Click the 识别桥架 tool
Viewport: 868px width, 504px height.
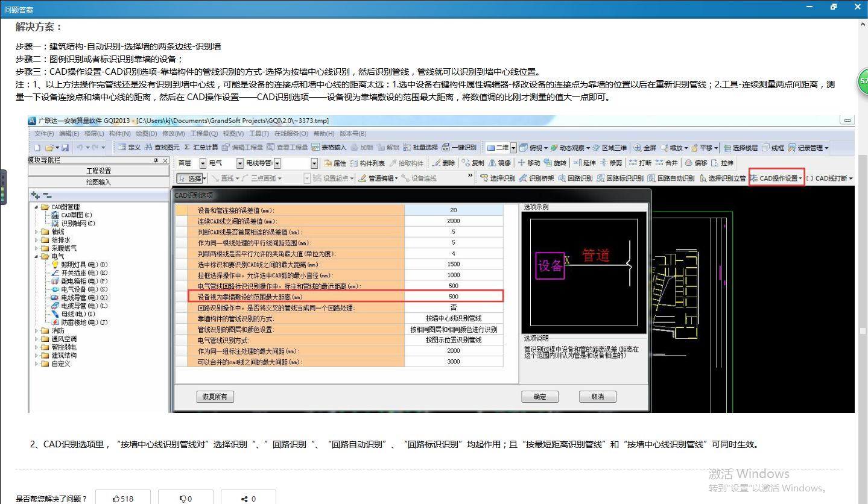[x=537, y=178]
